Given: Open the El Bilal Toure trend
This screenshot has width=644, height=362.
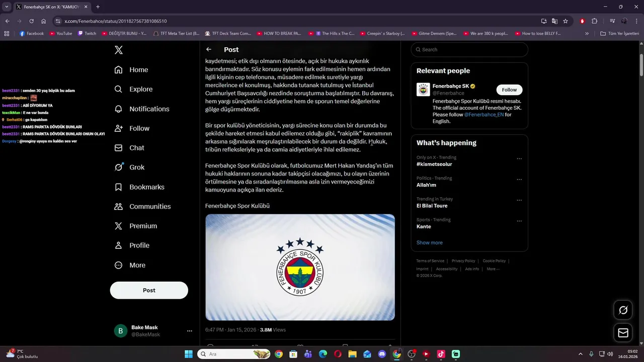Looking at the screenshot, I should (432, 206).
